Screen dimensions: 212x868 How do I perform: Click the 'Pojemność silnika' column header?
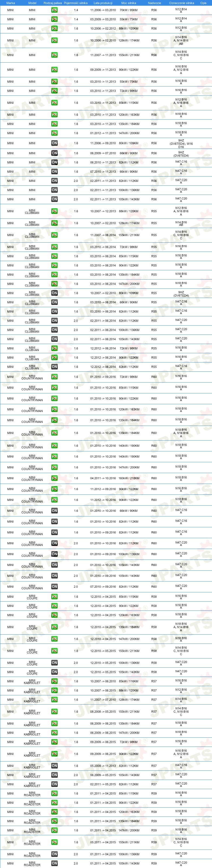(x=76, y=3)
